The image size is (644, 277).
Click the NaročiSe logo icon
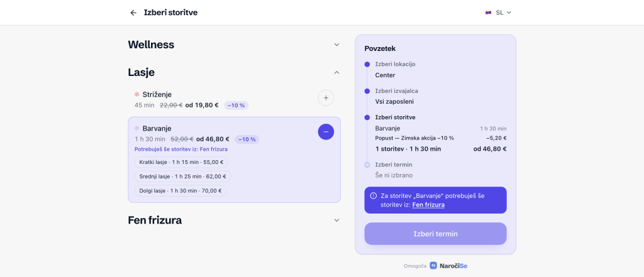(x=433, y=266)
